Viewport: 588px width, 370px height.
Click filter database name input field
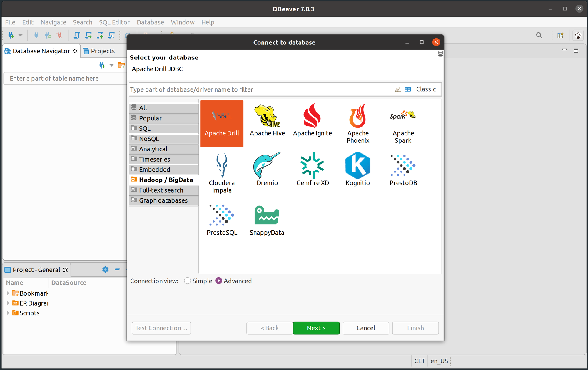(x=261, y=89)
